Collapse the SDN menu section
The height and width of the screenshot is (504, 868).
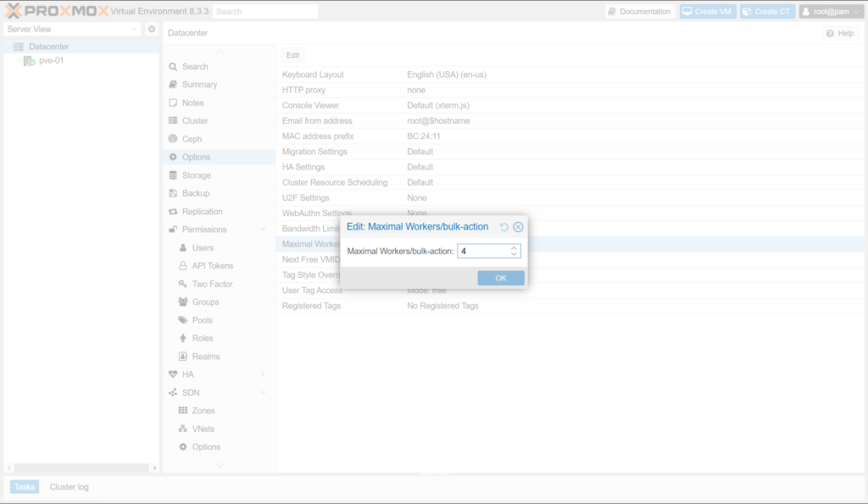(x=263, y=393)
